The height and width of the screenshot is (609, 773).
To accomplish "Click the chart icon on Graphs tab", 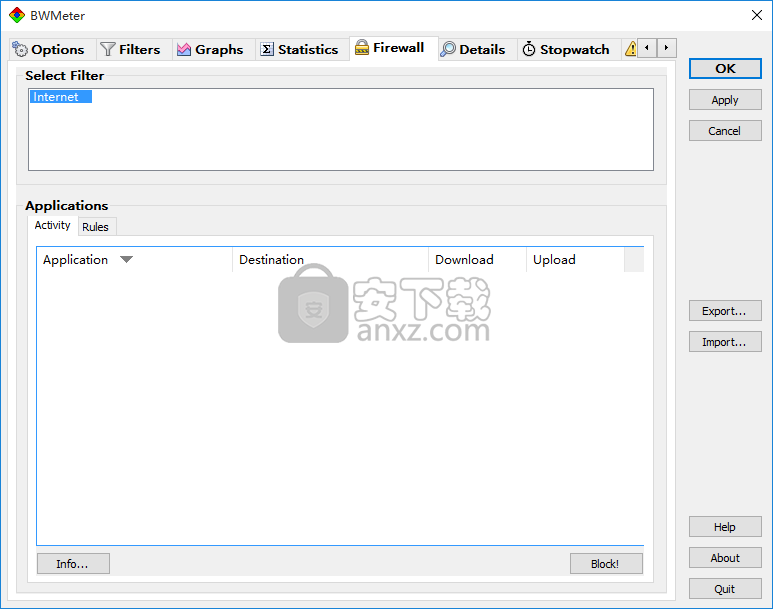I will click(184, 49).
